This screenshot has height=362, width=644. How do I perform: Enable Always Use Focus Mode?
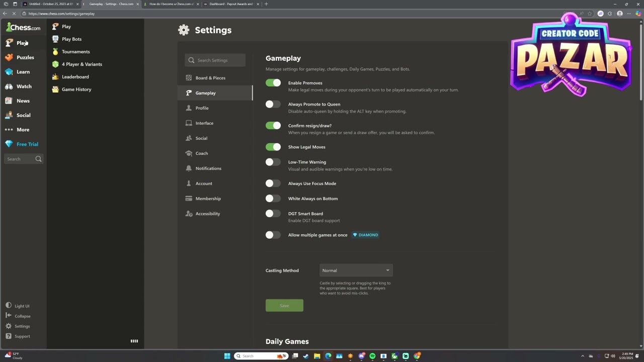point(273,184)
